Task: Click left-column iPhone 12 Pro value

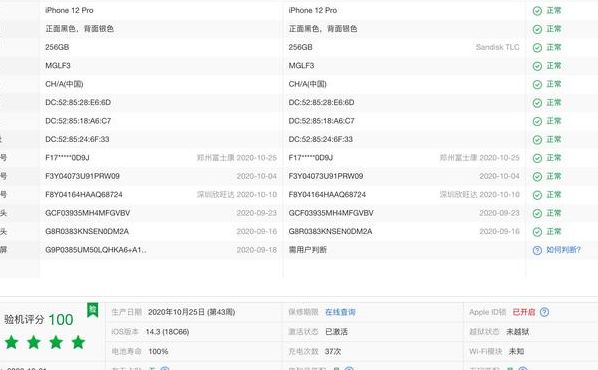Action: [x=69, y=10]
